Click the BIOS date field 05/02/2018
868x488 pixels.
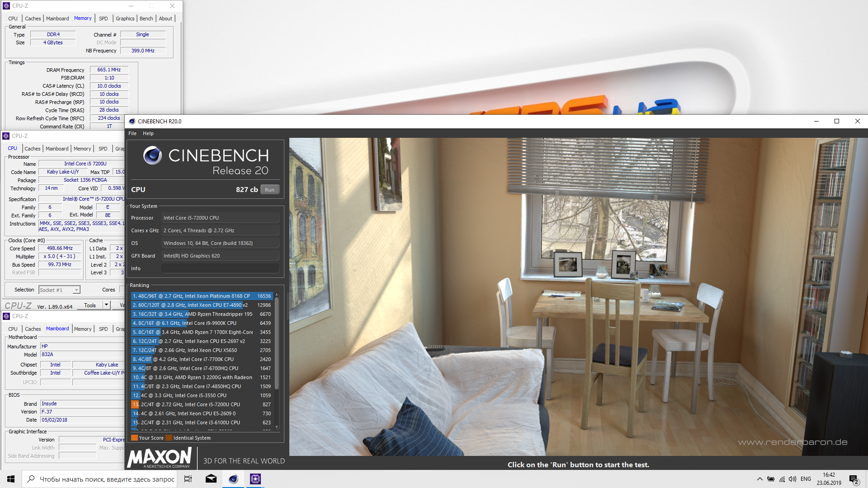[82, 420]
